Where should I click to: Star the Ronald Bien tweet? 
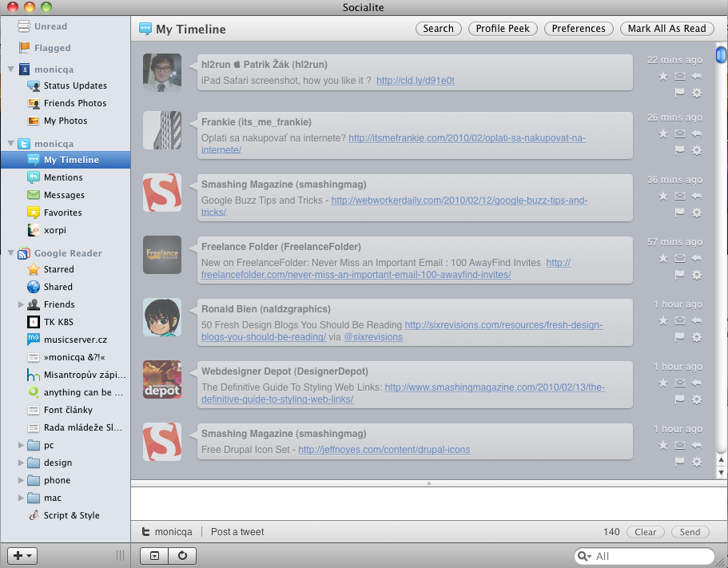[663, 320]
